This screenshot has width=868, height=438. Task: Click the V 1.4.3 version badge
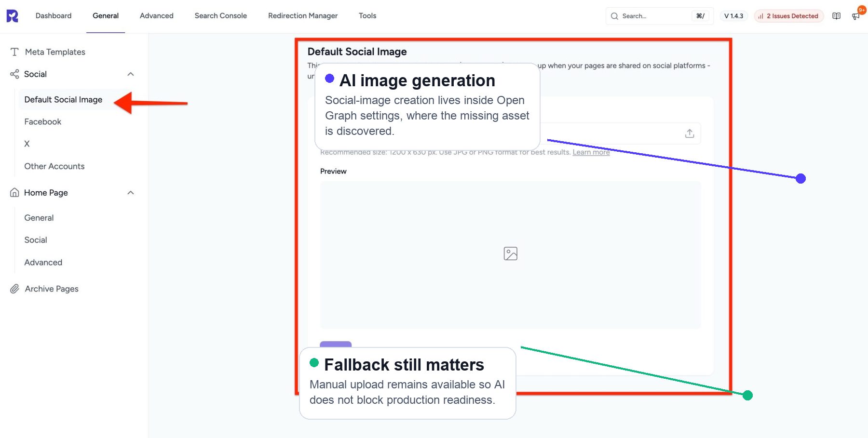click(733, 16)
